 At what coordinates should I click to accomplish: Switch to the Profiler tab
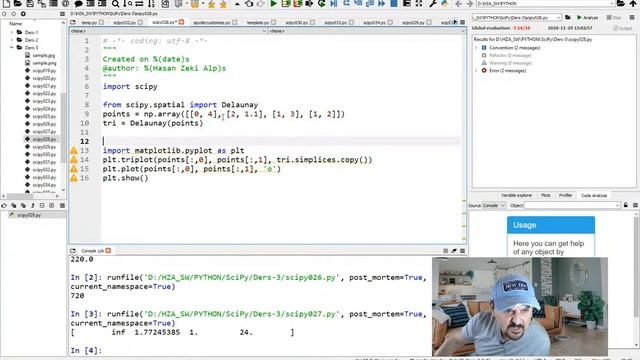tap(565, 196)
